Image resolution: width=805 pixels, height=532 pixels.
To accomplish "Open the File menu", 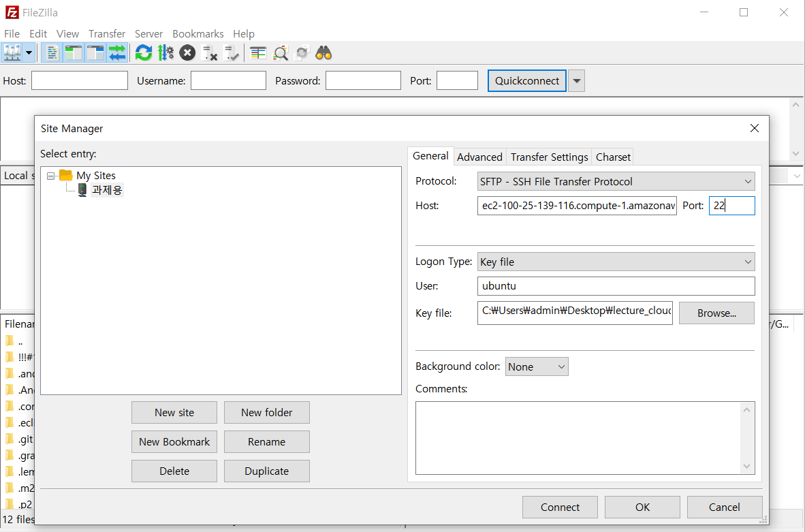I will pyautogui.click(x=12, y=34).
